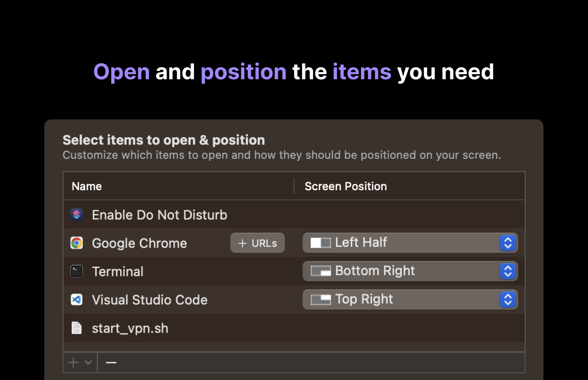The height and width of the screenshot is (380, 588).
Task: Click the start_vpn.sh file icon
Action: pos(77,328)
